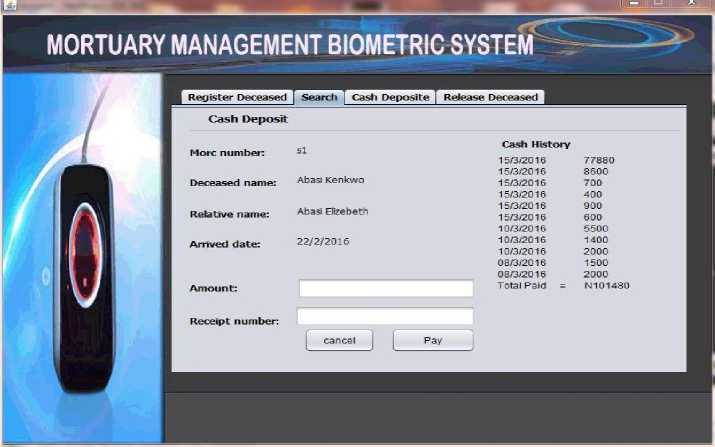Close the mortuary system window
The height and width of the screenshot is (447, 715).
(691, 4)
